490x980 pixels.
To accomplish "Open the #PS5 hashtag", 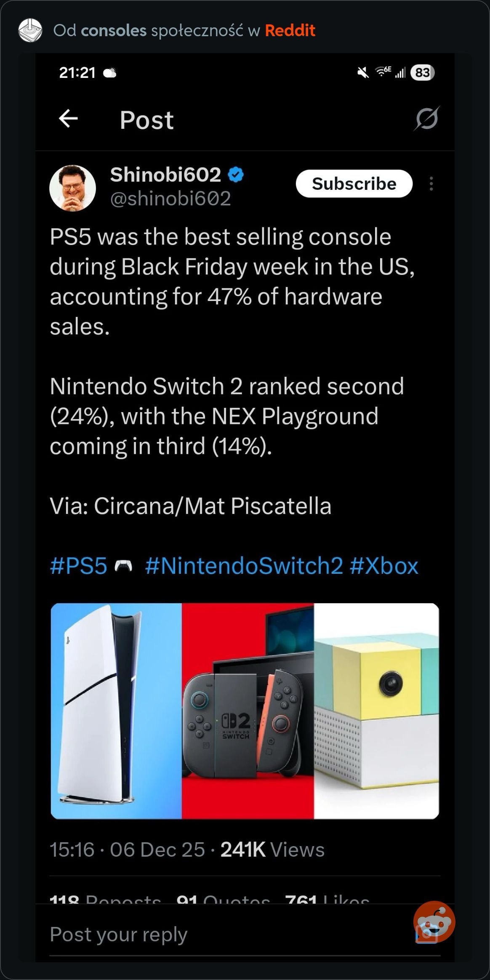I will 79,565.
